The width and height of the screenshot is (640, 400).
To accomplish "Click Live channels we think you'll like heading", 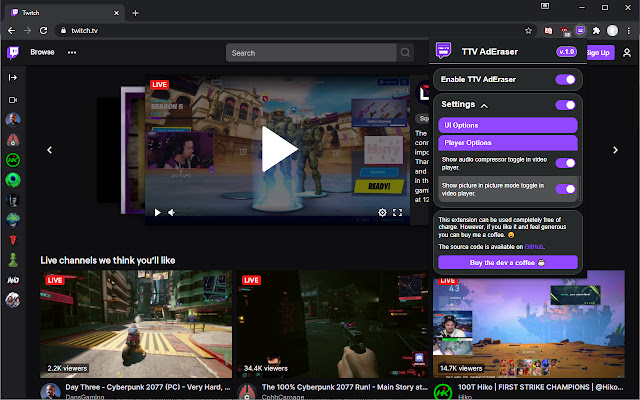I will 108,260.
